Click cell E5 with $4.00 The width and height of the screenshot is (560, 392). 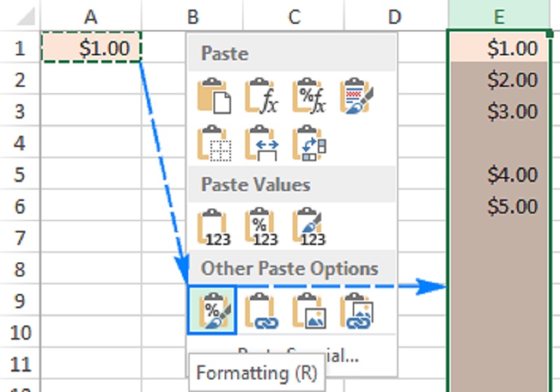(499, 174)
